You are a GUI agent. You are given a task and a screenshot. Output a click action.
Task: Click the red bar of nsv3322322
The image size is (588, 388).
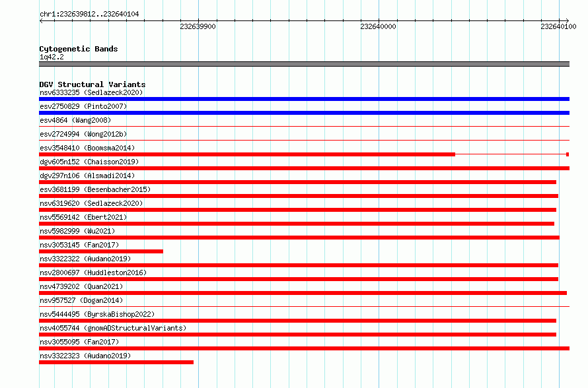(299, 265)
